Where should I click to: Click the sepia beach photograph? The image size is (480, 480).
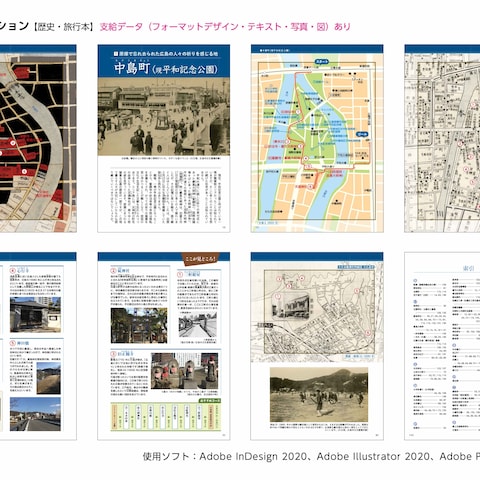pyautogui.click(x=319, y=395)
